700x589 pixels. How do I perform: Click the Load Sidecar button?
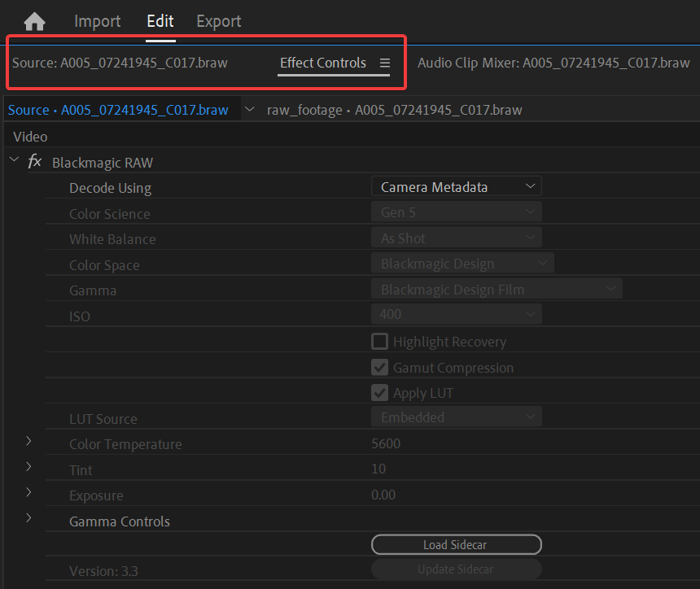point(456,544)
